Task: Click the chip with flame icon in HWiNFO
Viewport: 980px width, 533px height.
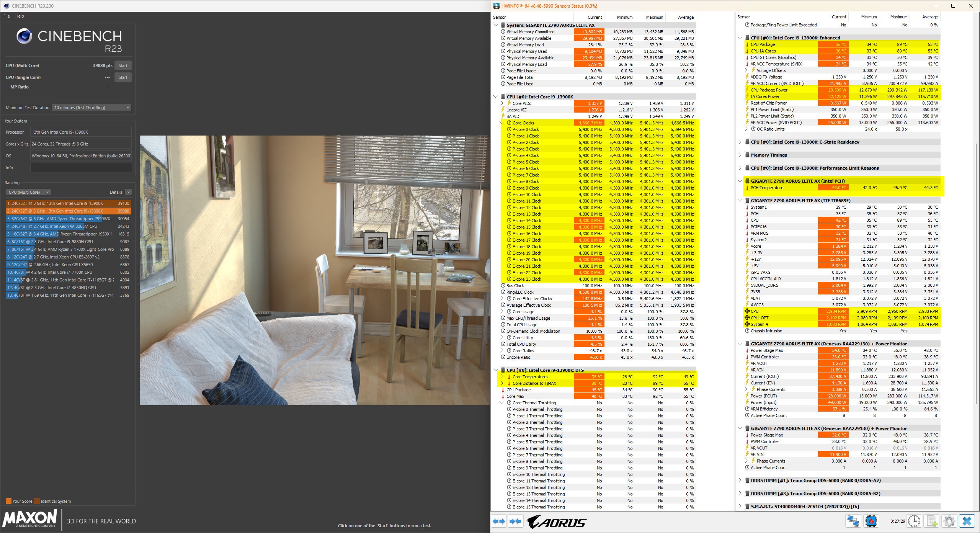Action: [x=871, y=521]
